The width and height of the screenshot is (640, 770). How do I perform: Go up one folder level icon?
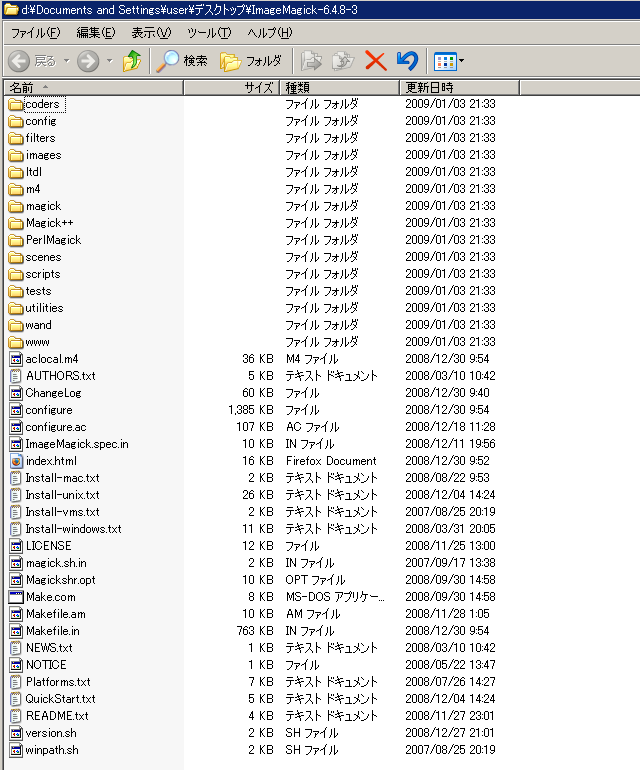pyautogui.click(x=132, y=61)
